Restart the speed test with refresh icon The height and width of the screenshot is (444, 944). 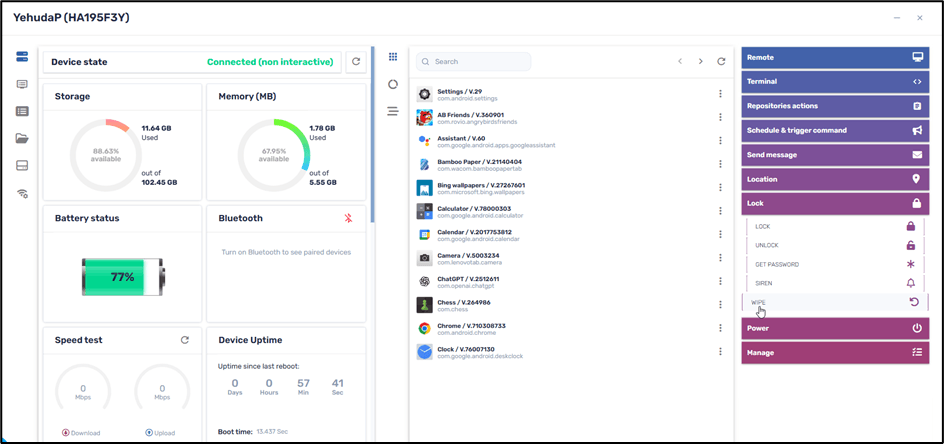click(x=184, y=340)
